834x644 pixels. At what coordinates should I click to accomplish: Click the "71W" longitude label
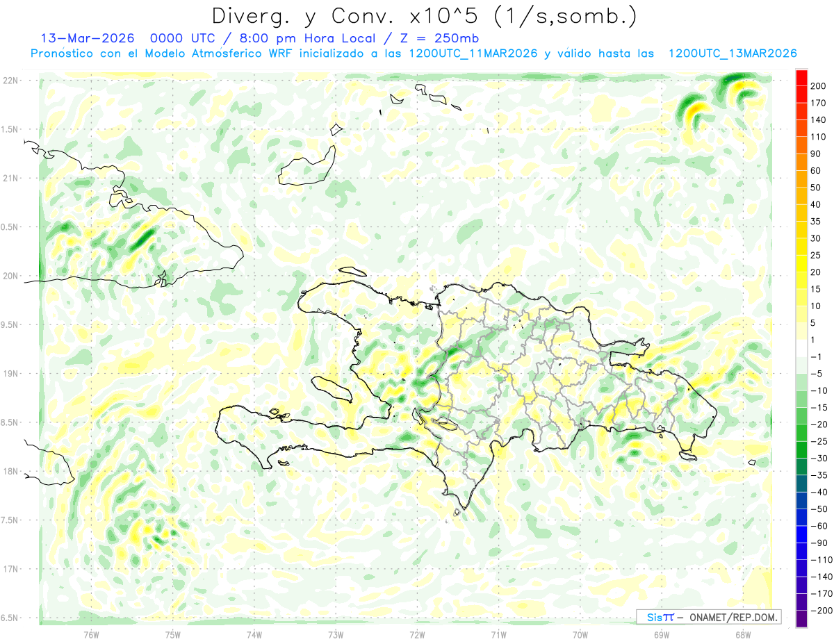498,634
